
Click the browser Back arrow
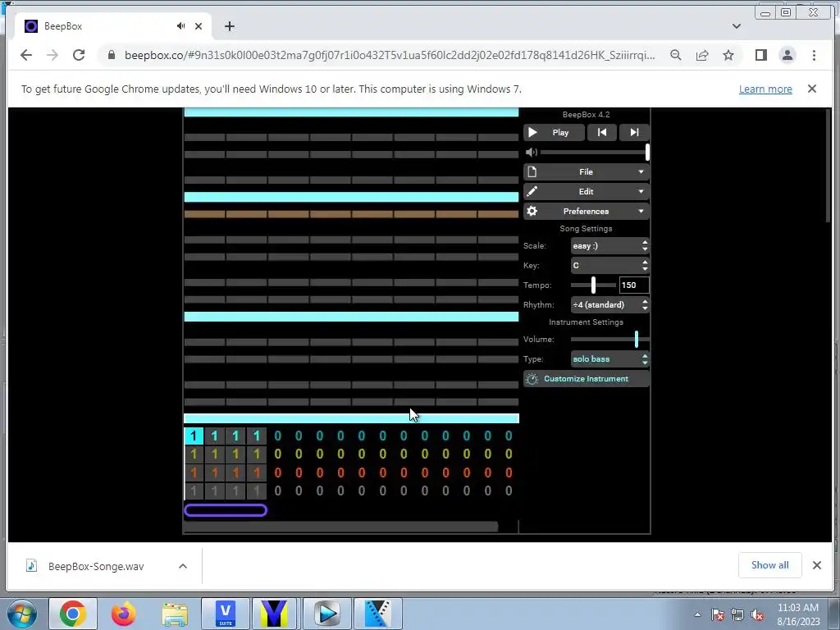coord(25,55)
